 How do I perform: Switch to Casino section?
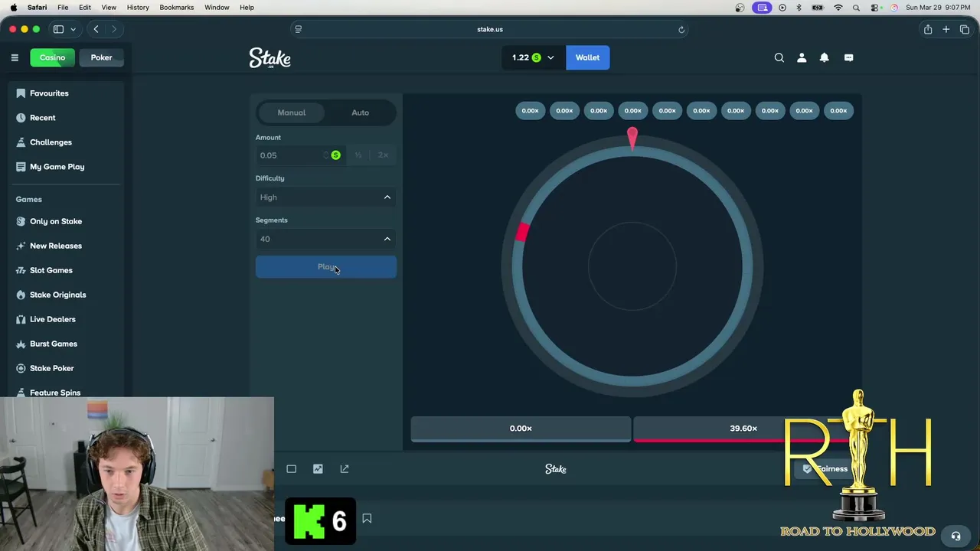[52, 57]
